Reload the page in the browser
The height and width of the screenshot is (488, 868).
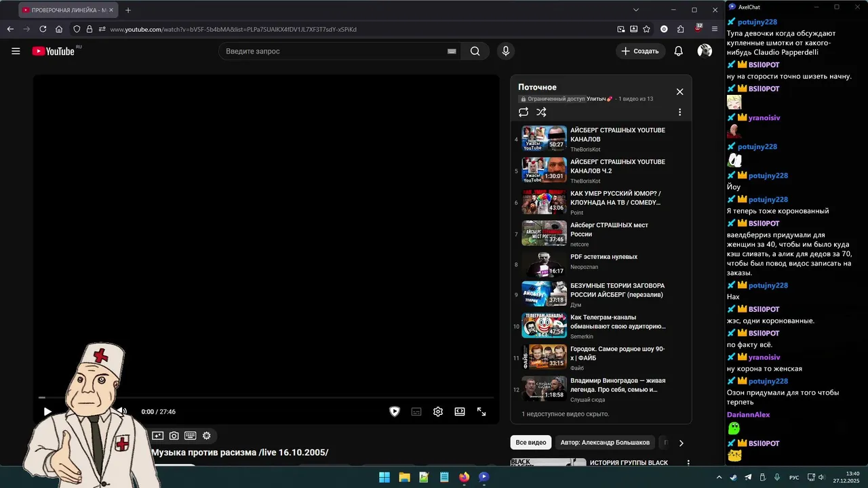click(x=43, y=29)
